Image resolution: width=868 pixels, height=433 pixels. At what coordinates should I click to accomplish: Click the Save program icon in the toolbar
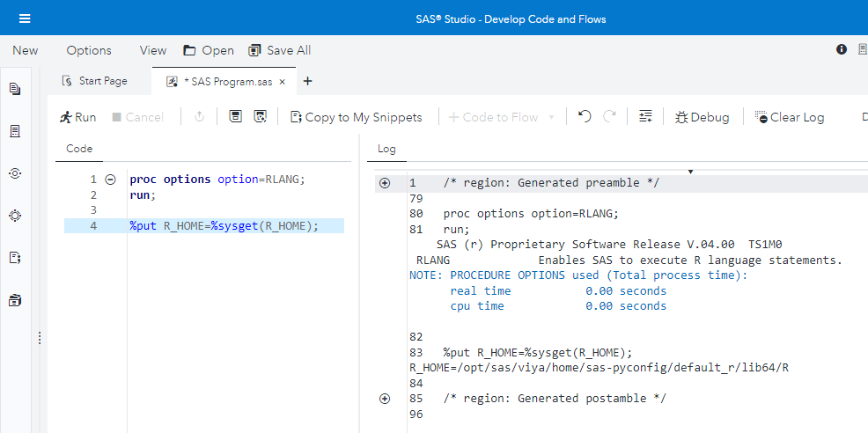click(235, 117)
